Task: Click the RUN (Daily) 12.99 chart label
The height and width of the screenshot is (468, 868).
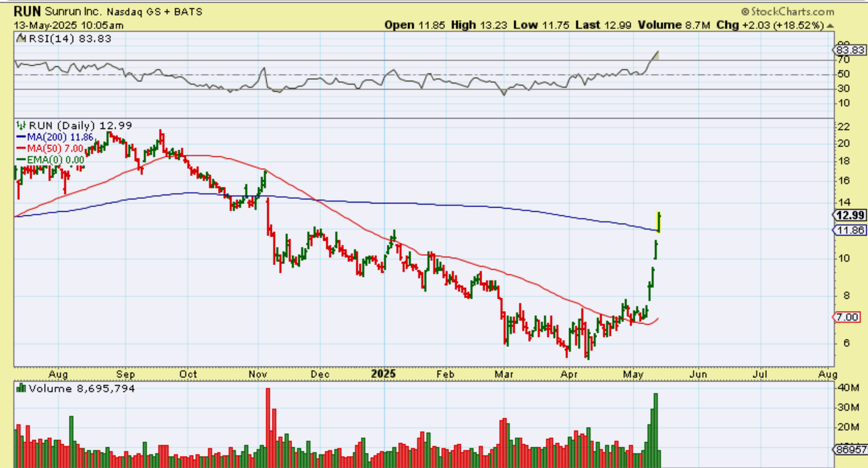Action: point(80,125)
